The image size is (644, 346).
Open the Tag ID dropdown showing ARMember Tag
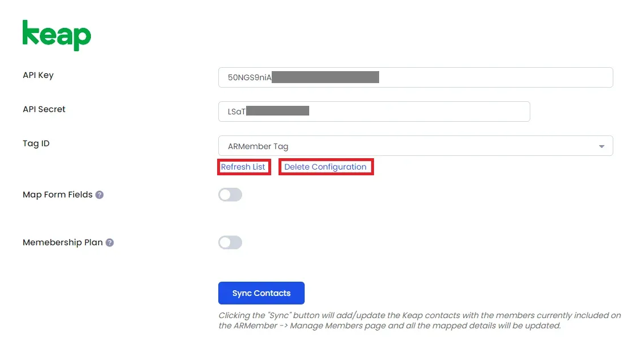tap(416, 146)
